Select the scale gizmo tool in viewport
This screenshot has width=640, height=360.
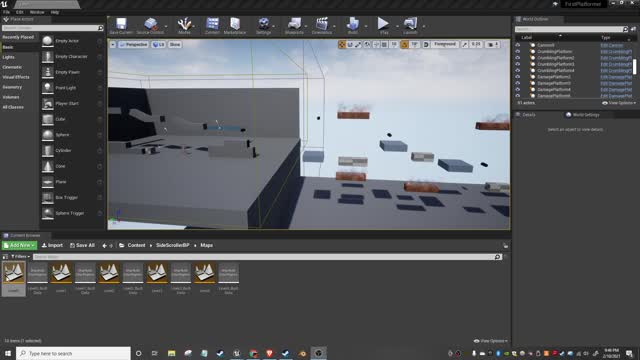pyautogui.click(x=358, y=44)
